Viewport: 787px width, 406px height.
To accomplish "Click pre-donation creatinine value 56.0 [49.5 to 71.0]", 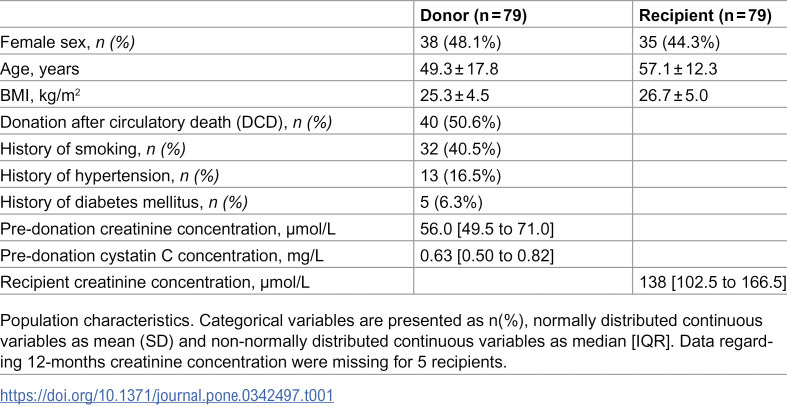I will point(486,229).
